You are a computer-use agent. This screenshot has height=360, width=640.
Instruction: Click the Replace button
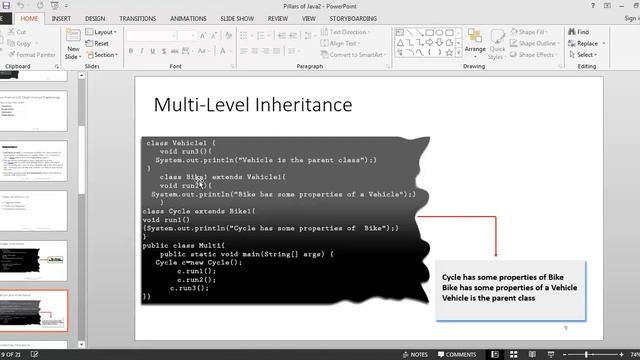coord(586,43)
